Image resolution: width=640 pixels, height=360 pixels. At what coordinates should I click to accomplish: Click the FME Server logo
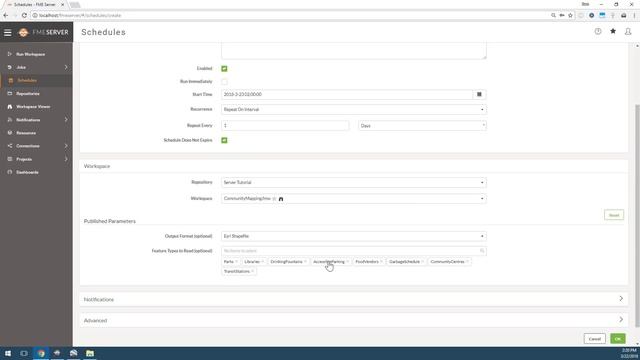(44, 32)
